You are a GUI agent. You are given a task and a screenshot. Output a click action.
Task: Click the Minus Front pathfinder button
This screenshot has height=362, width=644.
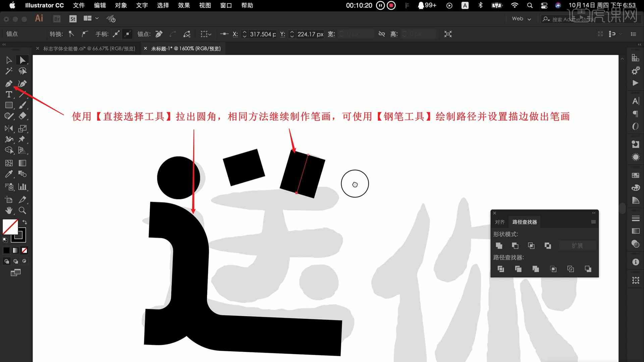tap(515, 245)
